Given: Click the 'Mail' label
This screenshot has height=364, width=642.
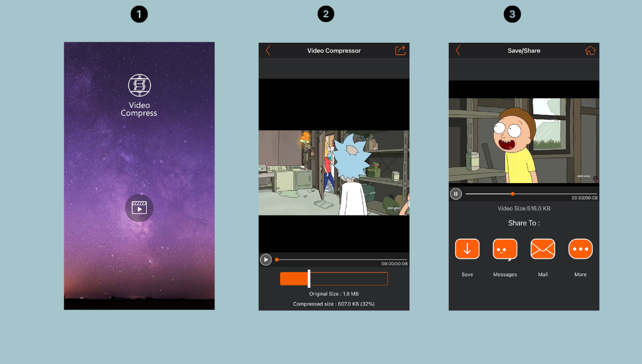Looking at the screenshot, I should pos(543,274).
